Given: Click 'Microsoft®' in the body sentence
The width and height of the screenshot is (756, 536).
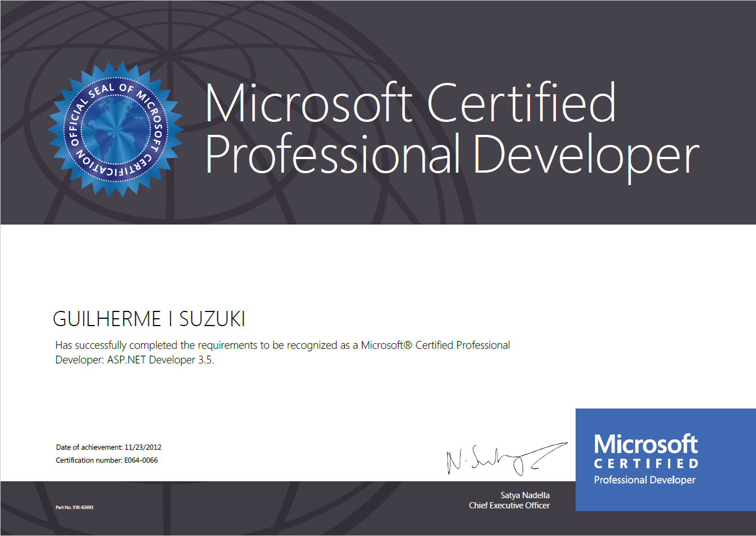Looking at the screenshot, I should click(387, 345).
